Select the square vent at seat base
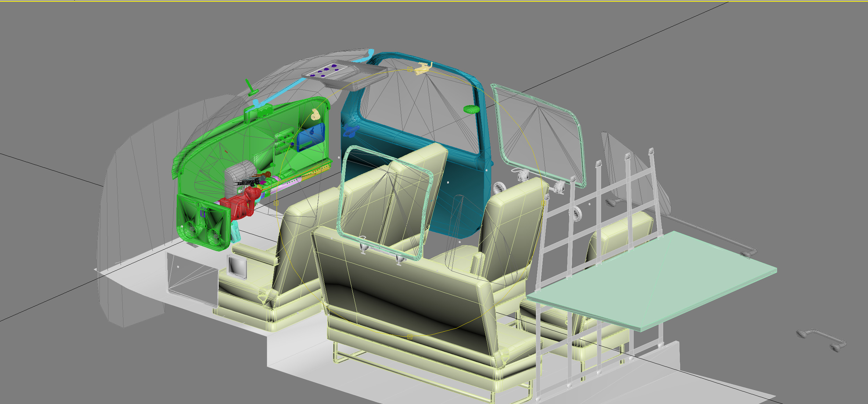This screenshot has width=868, height=404. [237, 266]
